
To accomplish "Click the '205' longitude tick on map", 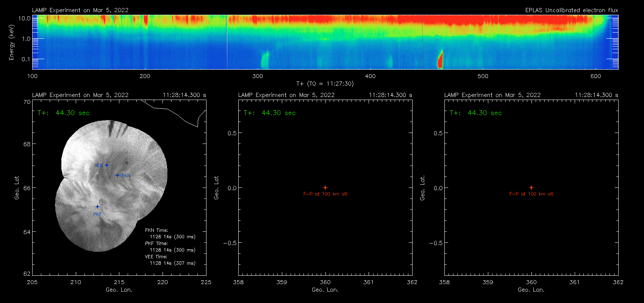I will point(32,282).
